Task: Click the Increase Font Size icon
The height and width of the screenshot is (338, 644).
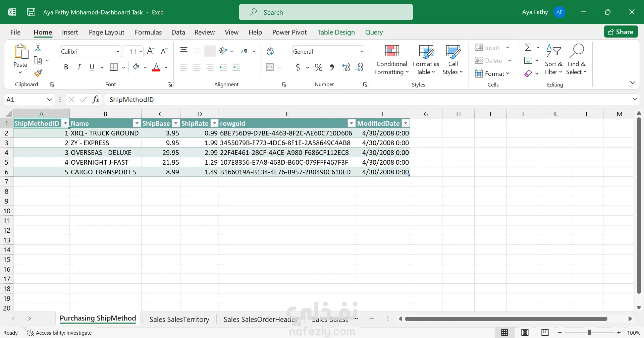Action: (151, 51)
